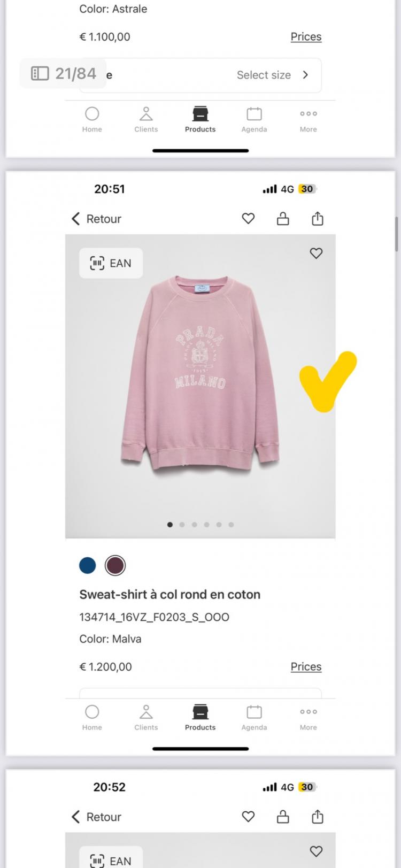
Task: Open Home tab in middle navigation bar
Action: coord(92,717)
